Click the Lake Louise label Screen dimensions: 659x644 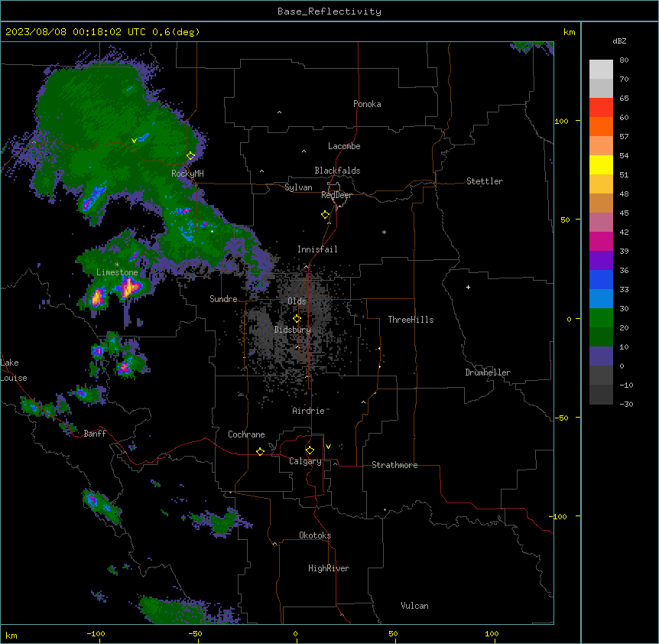[12, 370]
